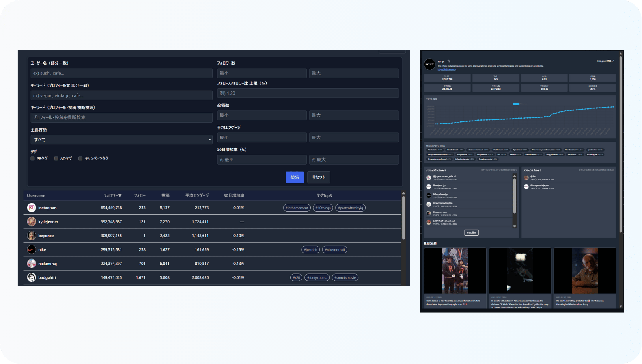Click the 30日増加率 column header
The width and height of the screenshot is (642, 364).
[x=234, y=195]
